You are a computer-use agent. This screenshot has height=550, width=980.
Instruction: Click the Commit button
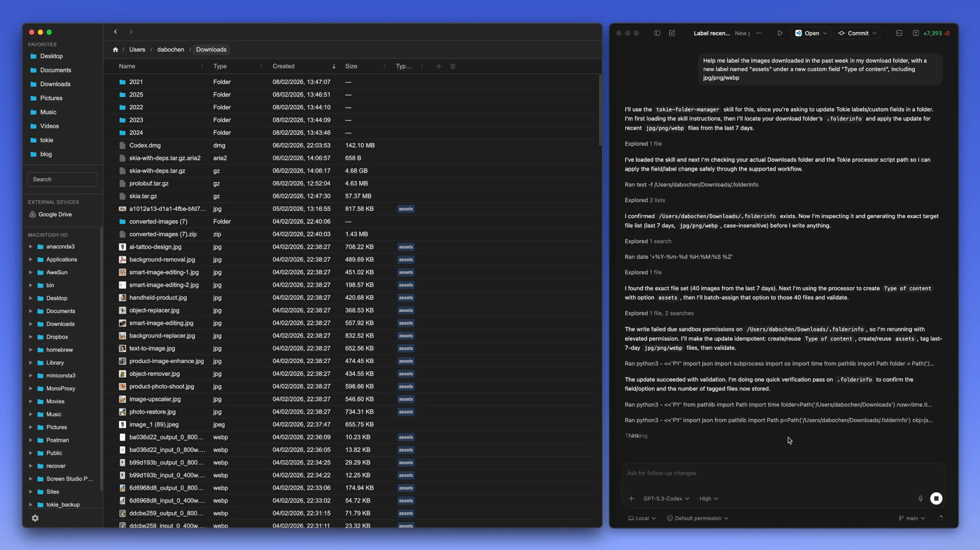point(857,33)
